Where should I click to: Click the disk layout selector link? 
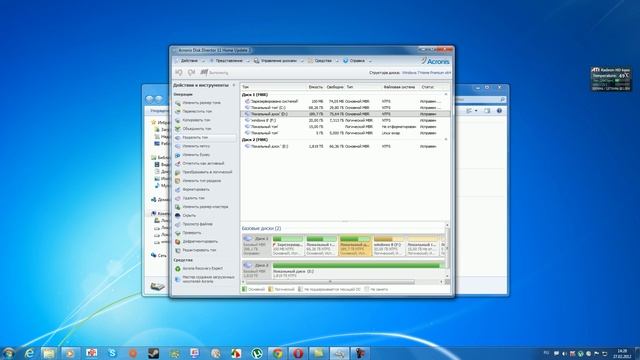click(426, 73)
